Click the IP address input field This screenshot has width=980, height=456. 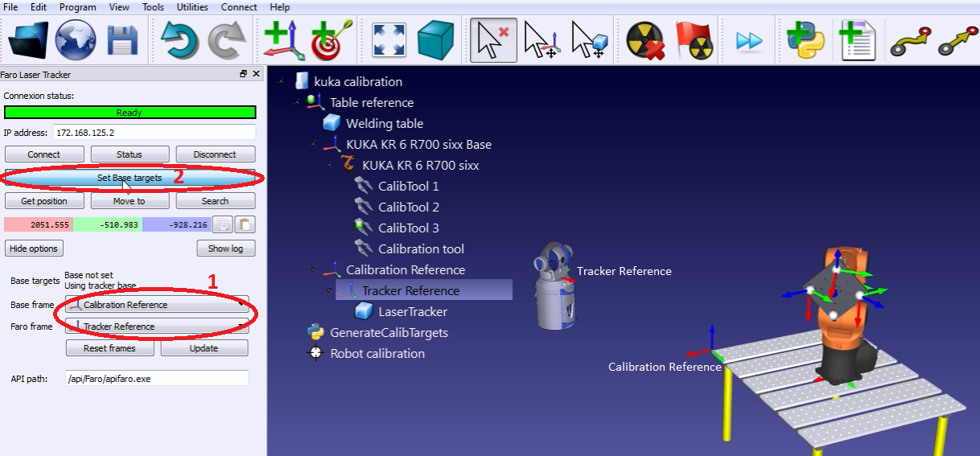click(x=154, y=132)
